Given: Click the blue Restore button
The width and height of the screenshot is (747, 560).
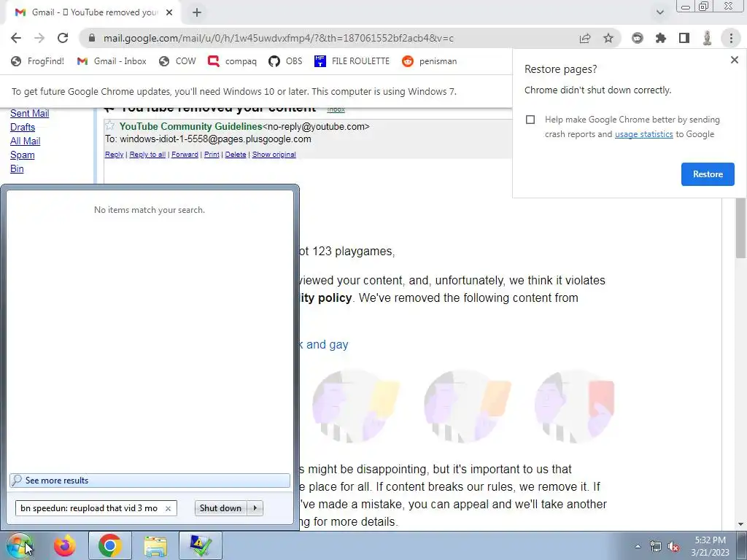Looking at the screenshot, I should click(x=708, y=174).
